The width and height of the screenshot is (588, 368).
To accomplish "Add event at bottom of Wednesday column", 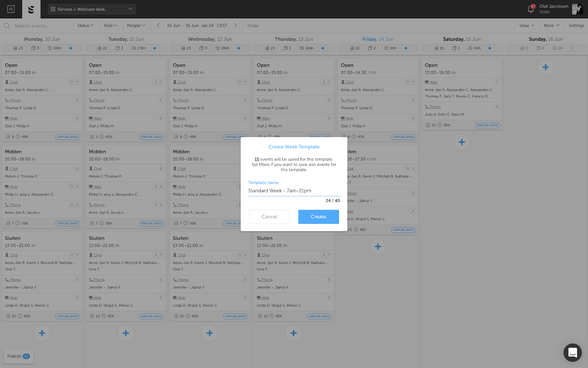I will tap(210, 333).
